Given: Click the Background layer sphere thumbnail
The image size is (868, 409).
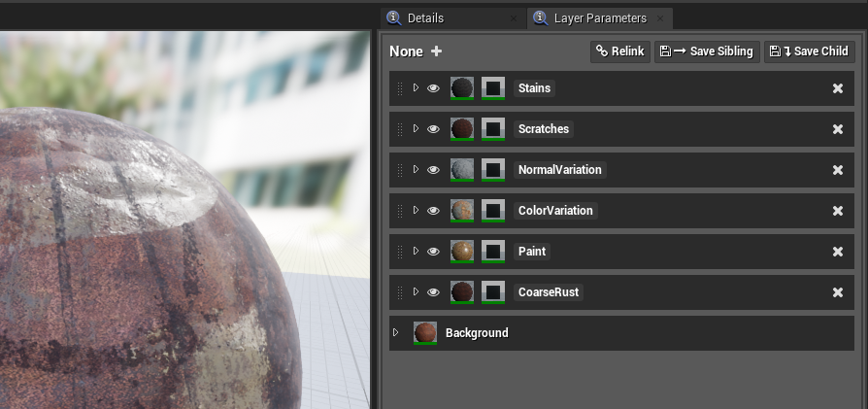Looking at the screenshot, I should pos(424,333).
